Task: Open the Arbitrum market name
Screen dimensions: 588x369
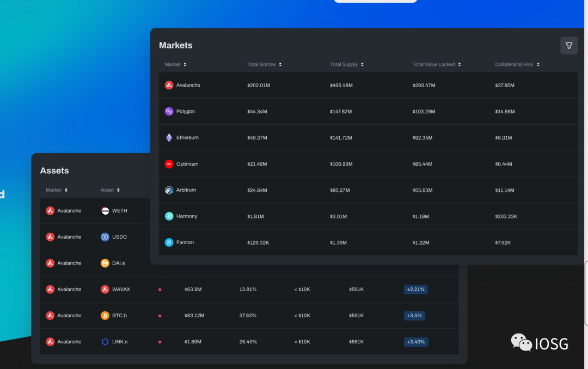Action: point(186,190)
